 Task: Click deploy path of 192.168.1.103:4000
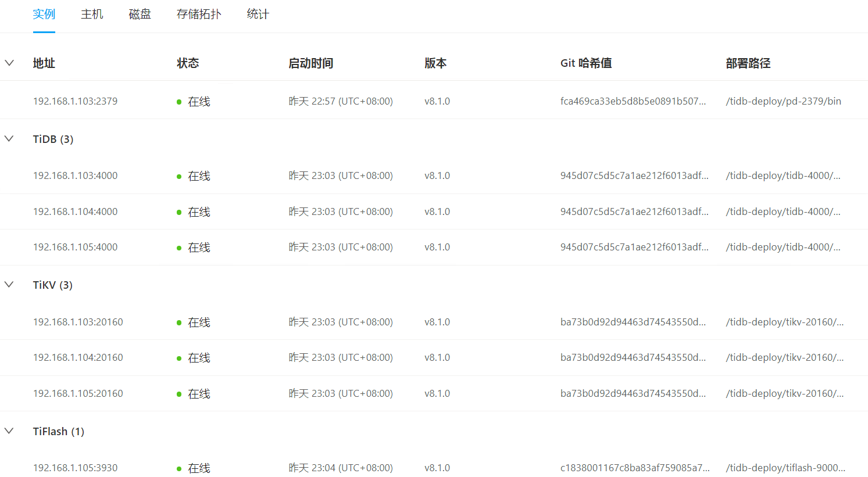click(783, 175)
